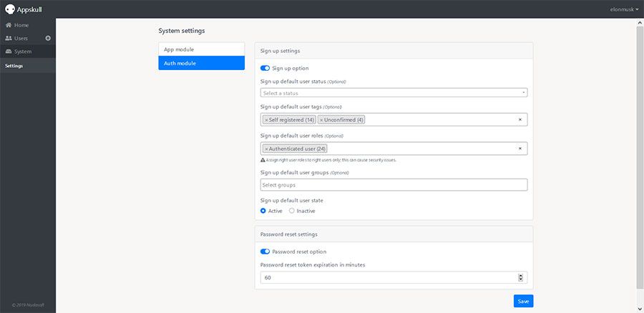644x313 pixels.
Task: Clear all default user tags
Action: point(520,119)
